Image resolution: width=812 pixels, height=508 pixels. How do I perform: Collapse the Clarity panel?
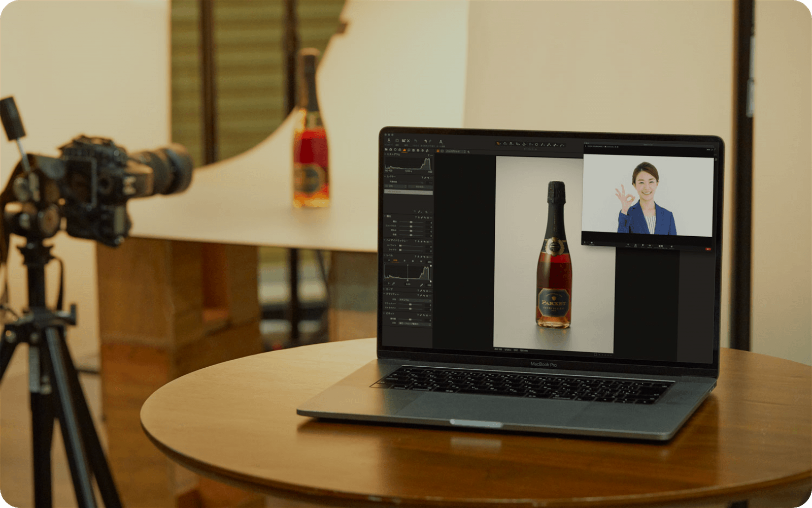tap(384, 294)
